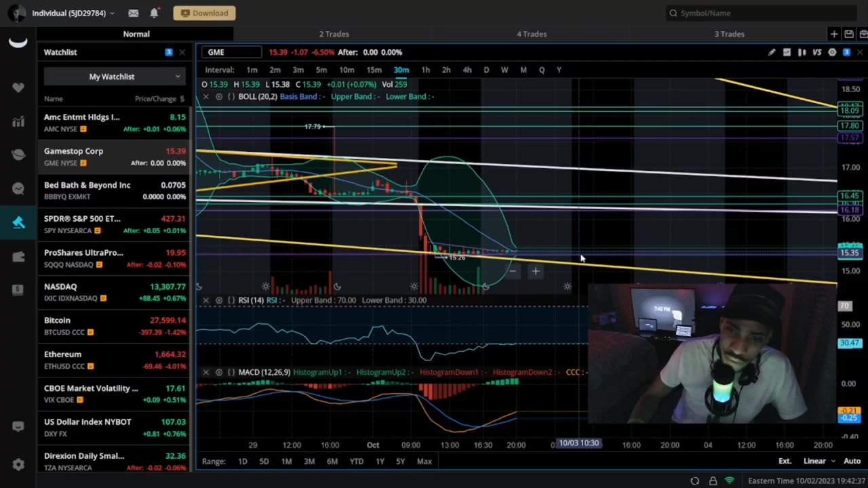Set range to 3M
Screen dimensions: 868x488
tap(309, 461)
